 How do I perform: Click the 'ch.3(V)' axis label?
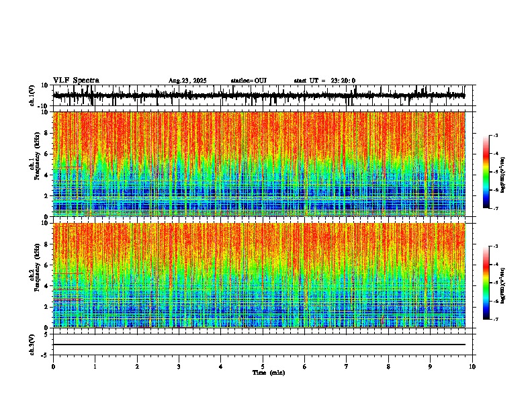point(32,345)
